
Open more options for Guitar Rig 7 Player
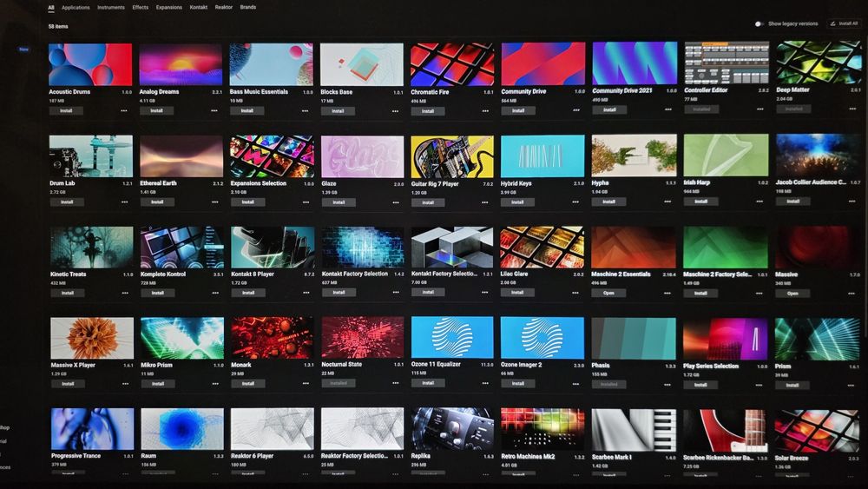[x=485, y=202]
